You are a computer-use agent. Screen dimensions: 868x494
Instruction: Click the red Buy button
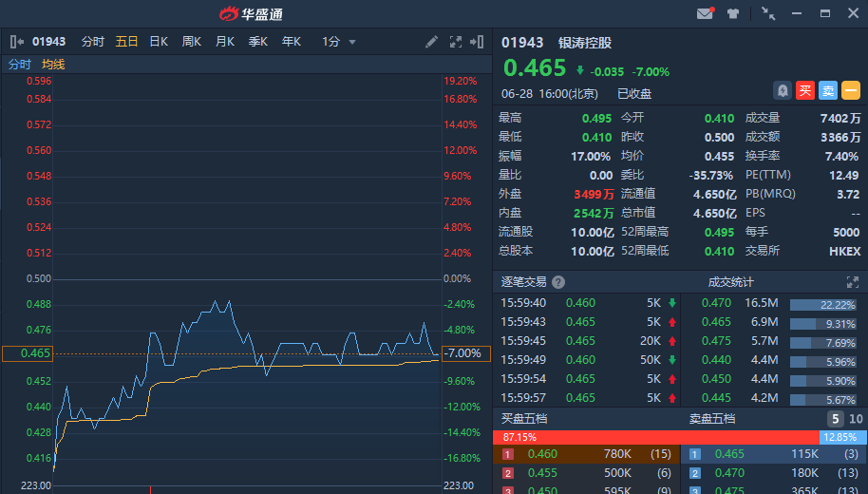805,90
